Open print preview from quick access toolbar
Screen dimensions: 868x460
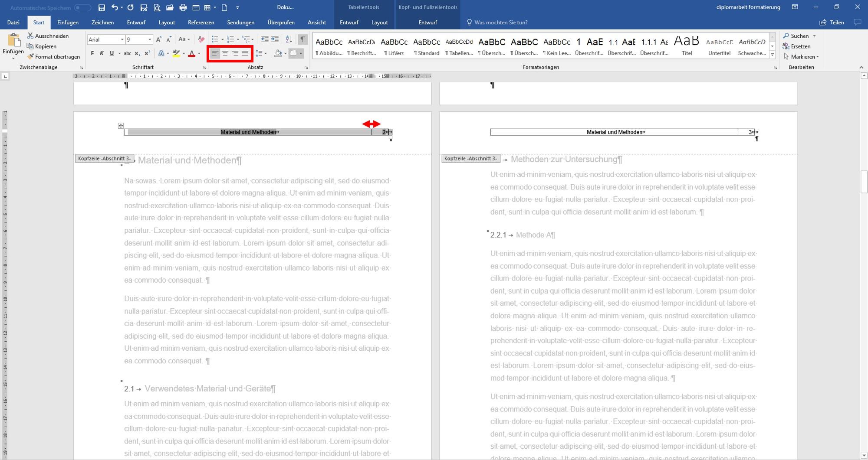coord(157,7)
